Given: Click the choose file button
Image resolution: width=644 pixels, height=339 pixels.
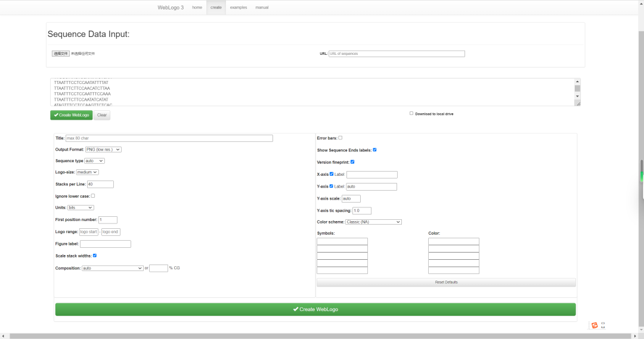Looking at the screenshot, I should point(61,54).
